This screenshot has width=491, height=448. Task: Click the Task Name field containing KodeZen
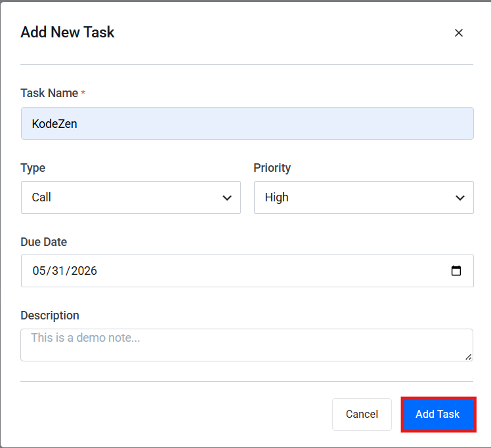[x=247, y=123]
